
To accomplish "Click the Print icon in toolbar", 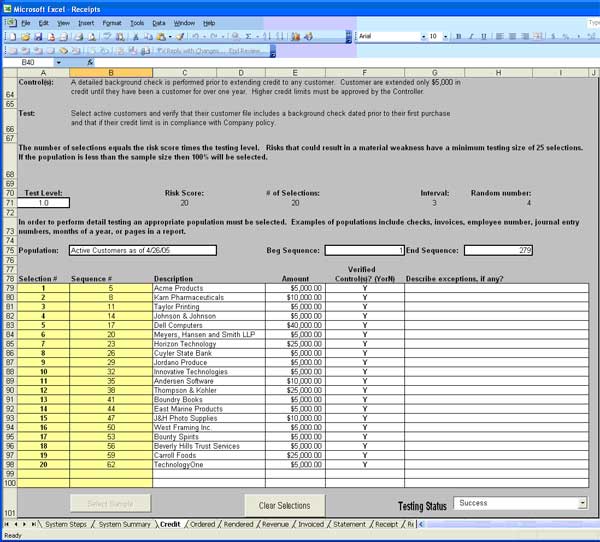I will [x=79, y=37].
